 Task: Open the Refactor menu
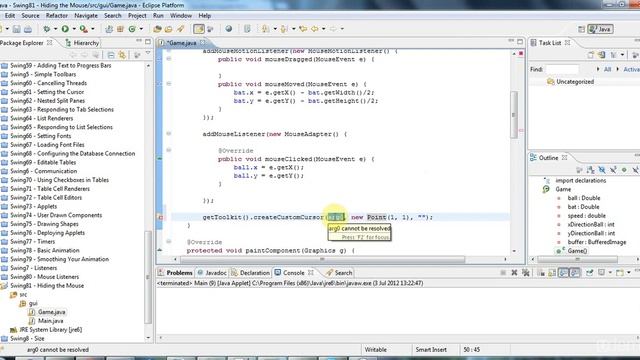57,16
